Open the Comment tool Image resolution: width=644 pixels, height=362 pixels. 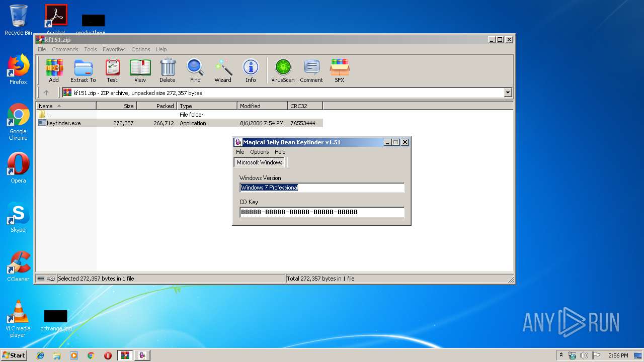(x=311, y=70)
